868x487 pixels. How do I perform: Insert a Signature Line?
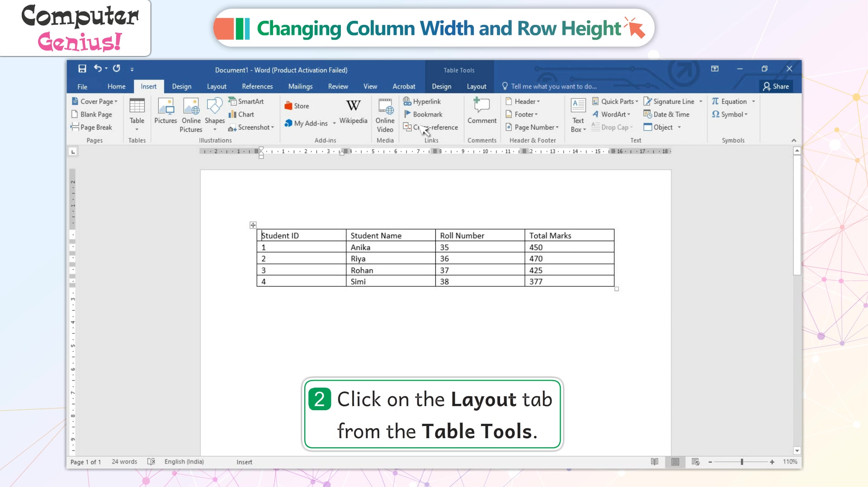pos(669,101)
